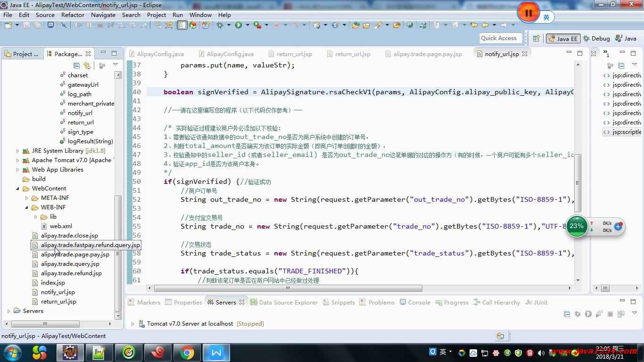Viewport: 644px width, 362px height.
Task: Close the notify_url.jsp editor tab
Action: click(525, 54)
